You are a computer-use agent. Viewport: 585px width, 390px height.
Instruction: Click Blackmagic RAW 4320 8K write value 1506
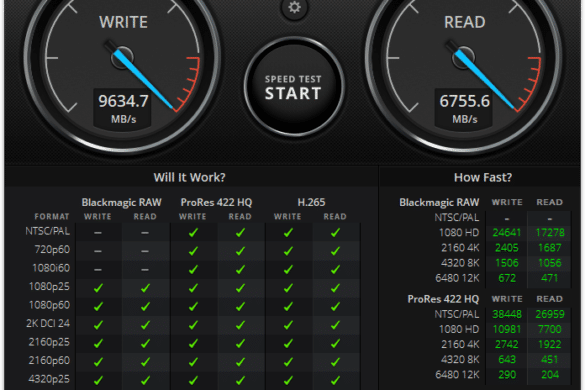tap(507, 263)
